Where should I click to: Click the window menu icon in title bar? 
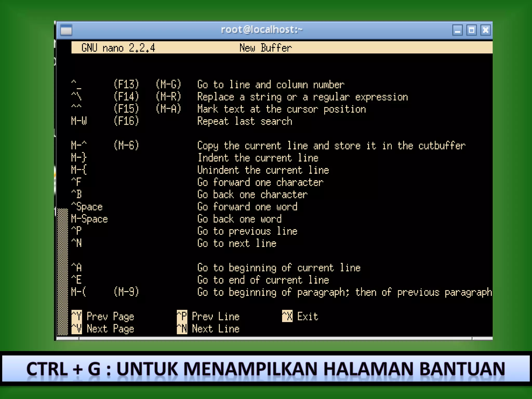66,31
